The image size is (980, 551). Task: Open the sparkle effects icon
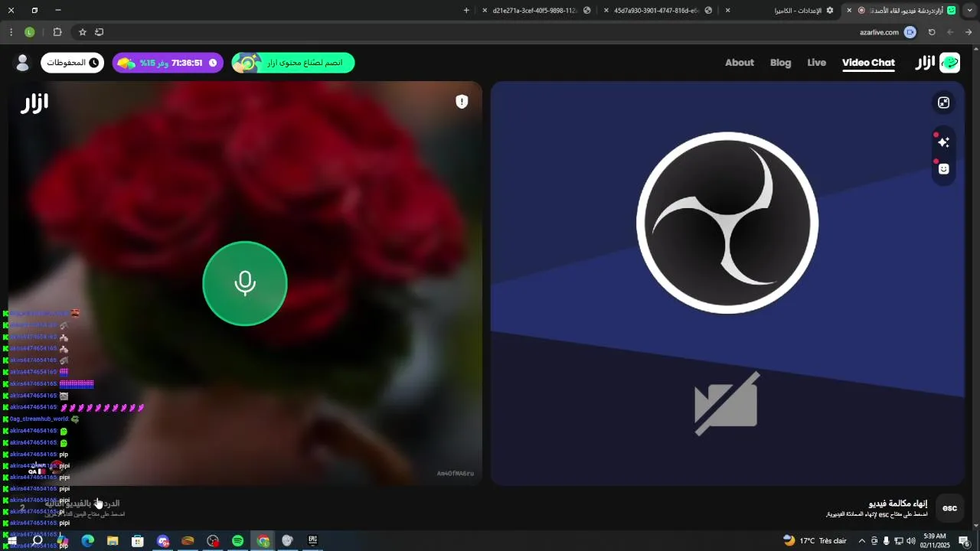click(943, 142)
